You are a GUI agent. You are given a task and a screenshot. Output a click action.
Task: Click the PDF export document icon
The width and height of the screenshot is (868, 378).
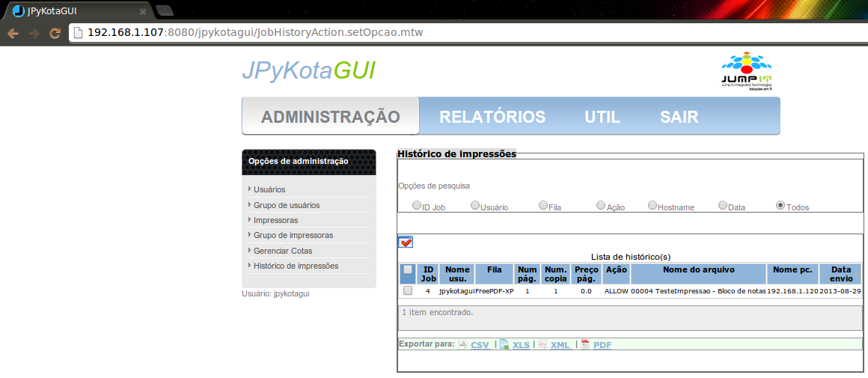click(585, 344)
